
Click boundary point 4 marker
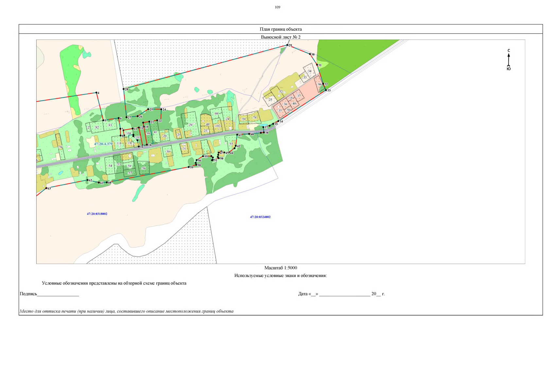click(x=96, y=92)
